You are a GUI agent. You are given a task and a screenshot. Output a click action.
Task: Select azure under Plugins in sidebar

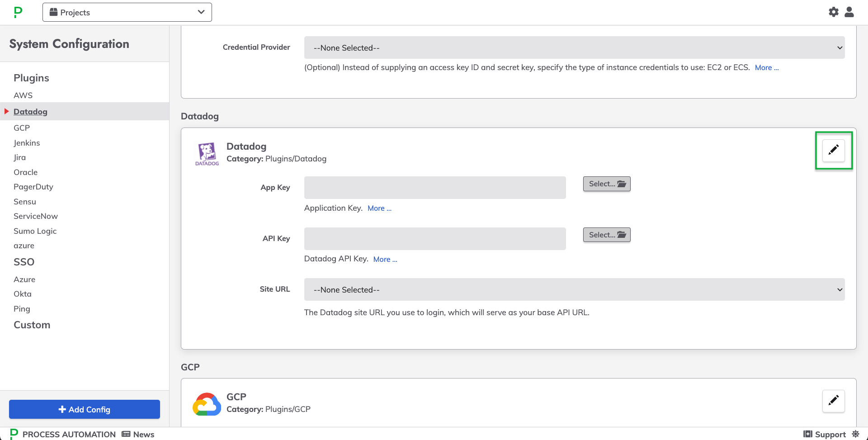(x=24, y=246)
